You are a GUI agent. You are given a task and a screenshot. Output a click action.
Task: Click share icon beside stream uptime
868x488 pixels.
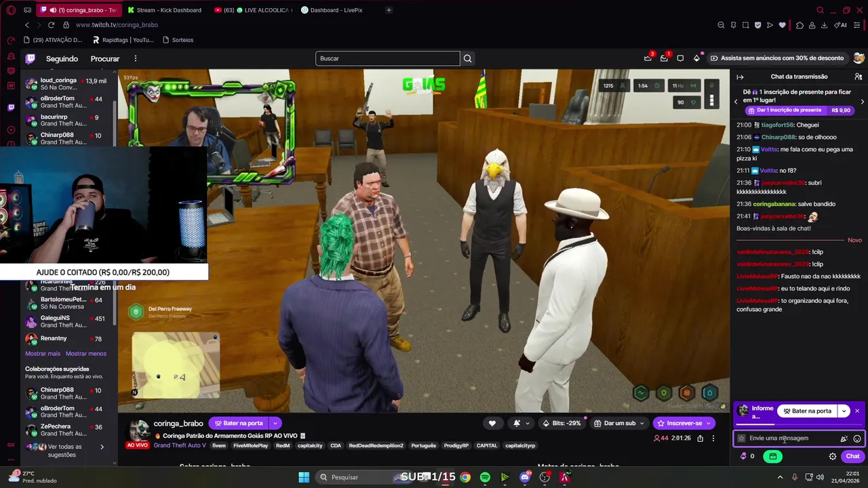[700, 439]
